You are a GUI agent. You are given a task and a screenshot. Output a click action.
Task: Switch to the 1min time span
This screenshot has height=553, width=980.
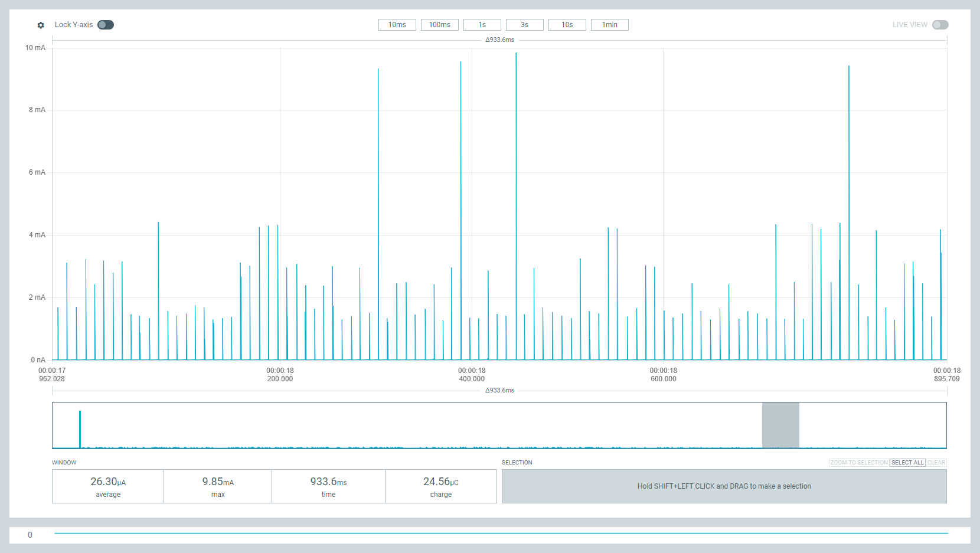[609, 25]
